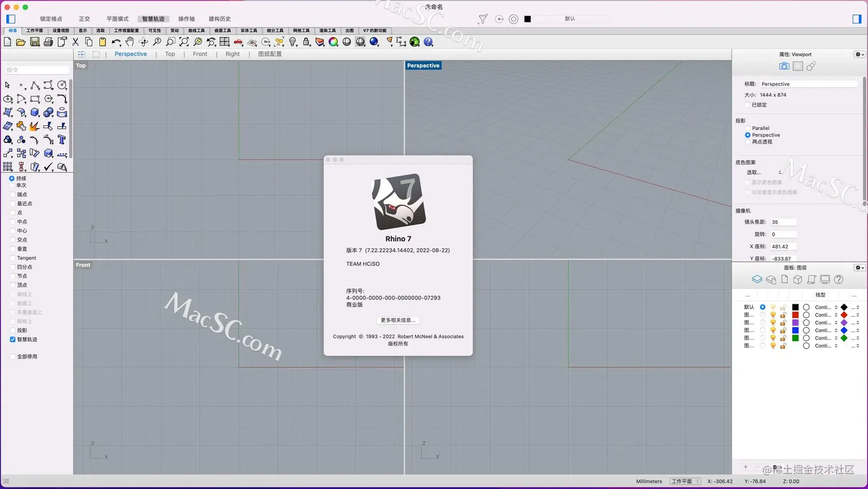Click the Zoom extents icon
The image size is (868, 489).
point(184,42)
